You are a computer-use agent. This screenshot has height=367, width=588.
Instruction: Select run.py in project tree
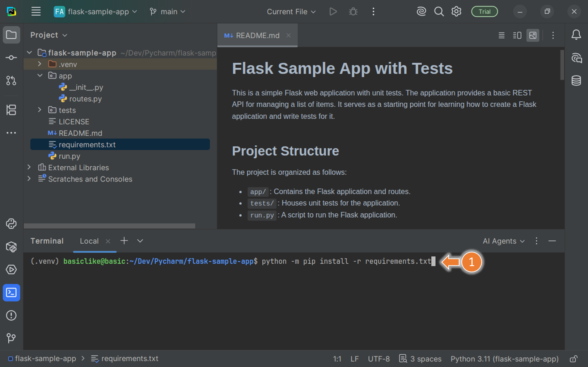coord(64,156)
